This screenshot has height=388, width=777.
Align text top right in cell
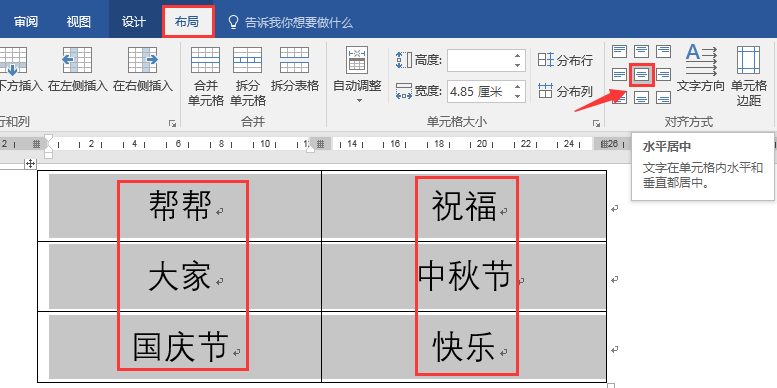point(664,51)
